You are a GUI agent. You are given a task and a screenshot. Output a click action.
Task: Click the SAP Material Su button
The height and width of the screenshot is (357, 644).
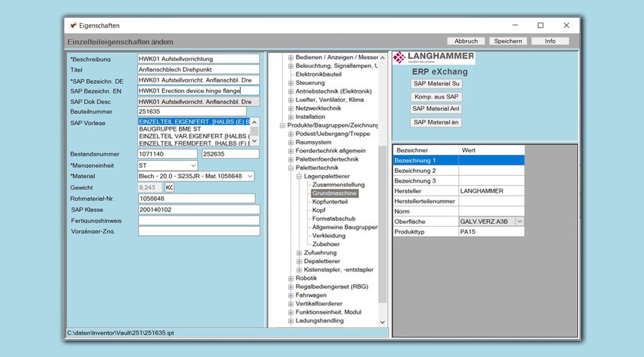click(x=436, y=84)
